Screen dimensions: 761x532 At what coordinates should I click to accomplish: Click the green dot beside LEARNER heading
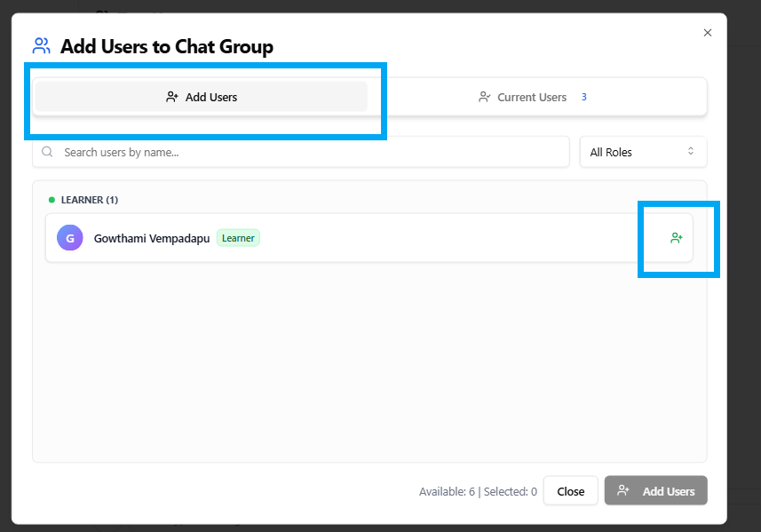pyautogui.click(x=52, y=200)
